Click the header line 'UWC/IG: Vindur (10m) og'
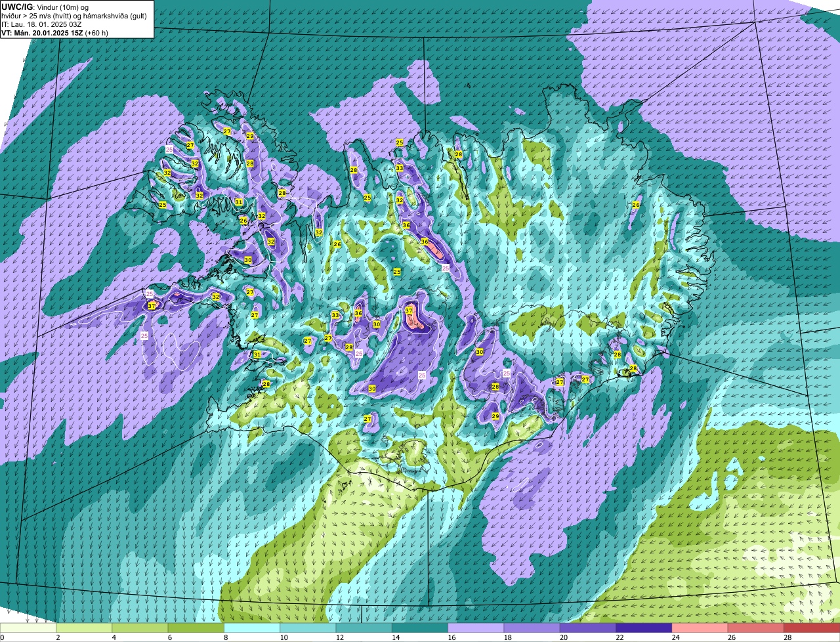 pyautogui.click(x=45, y=7)
